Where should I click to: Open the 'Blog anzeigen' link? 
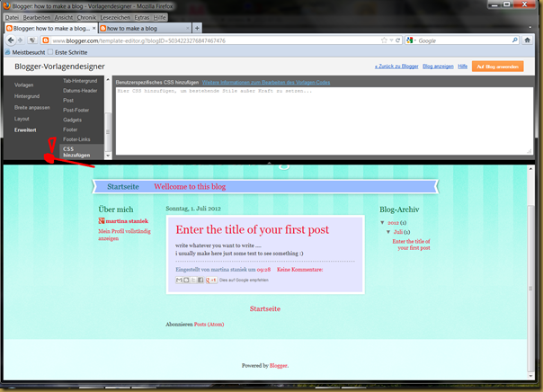coord(438,67)
